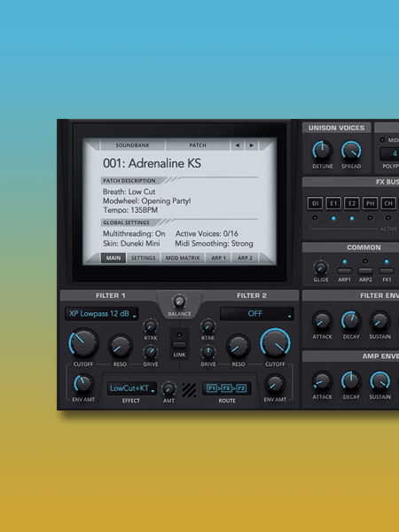Click the Skin: Duneki Mini setting
Screen dimensions: 399x532
[131, 244]
